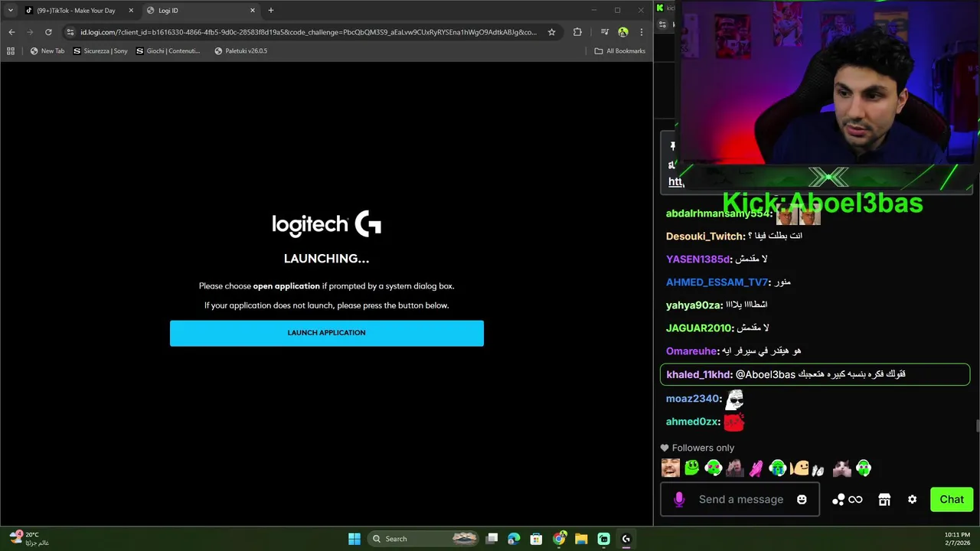The height and width of the screenshot is (551, 980).
Task: Open the All Bookmarks folder
Action: click(620, 51)
